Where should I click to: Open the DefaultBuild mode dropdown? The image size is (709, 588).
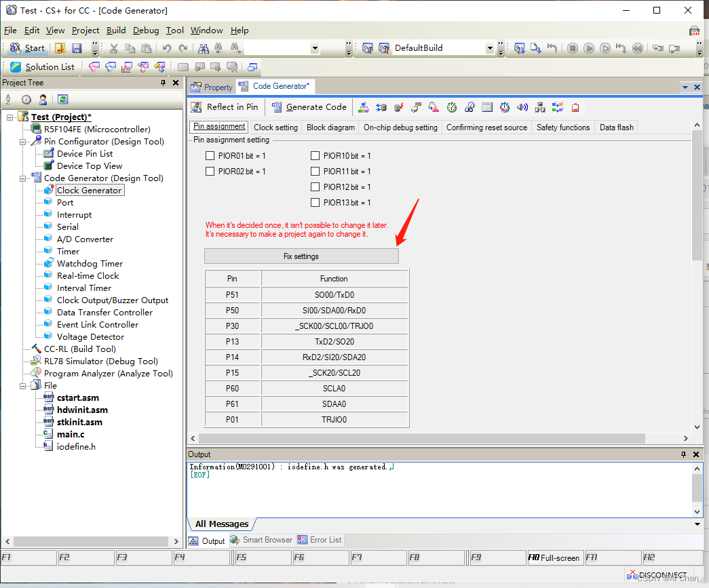pos(490,48)
